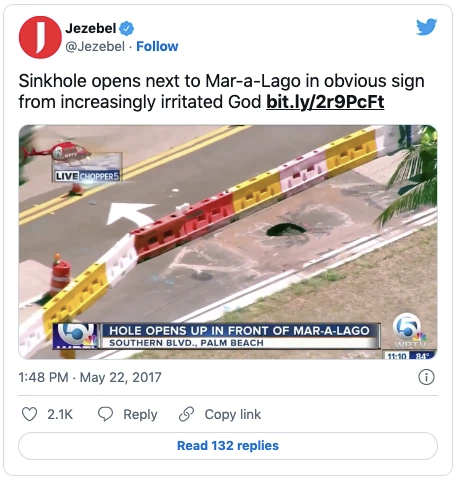Click the Jezebel display name
Image resolution: width=461 pixels, height=481 pixels.
pos(91,28)
